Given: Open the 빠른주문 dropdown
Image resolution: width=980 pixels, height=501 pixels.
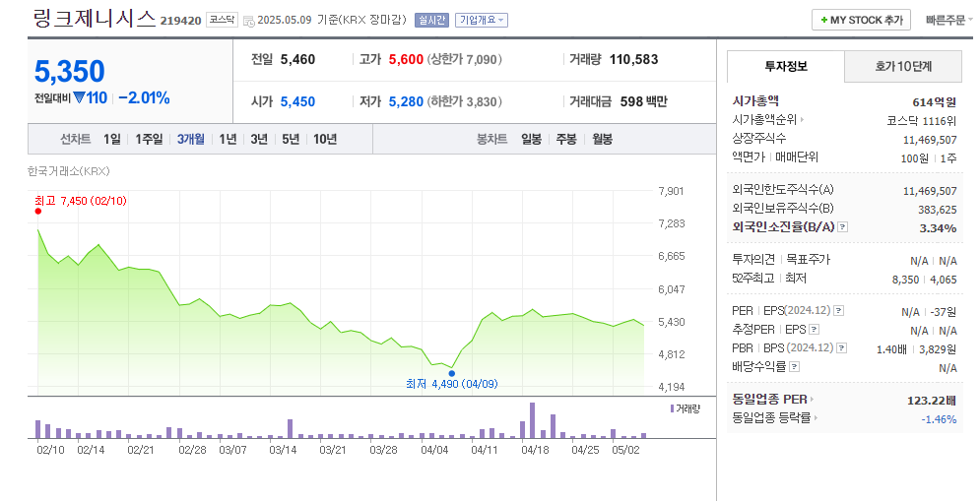Looking at the screenshot, I should point(948,20).
